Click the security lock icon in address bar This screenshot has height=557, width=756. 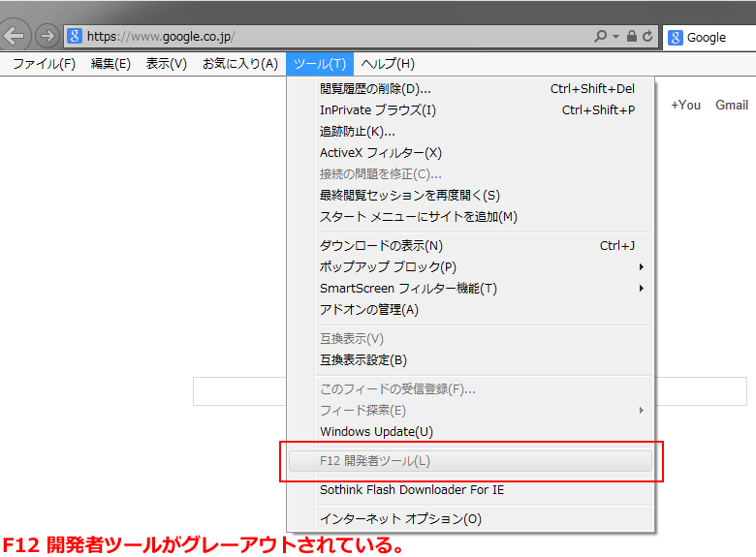tap(632, 36)
